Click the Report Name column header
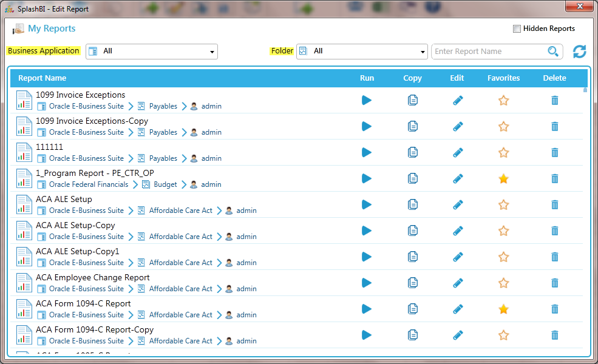Screen dimensions: 598x364 point(42,78)
